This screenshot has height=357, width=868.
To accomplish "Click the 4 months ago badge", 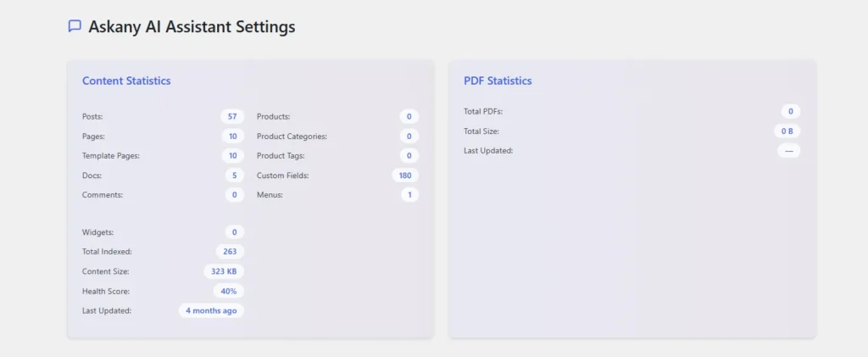I will (211, 310).
